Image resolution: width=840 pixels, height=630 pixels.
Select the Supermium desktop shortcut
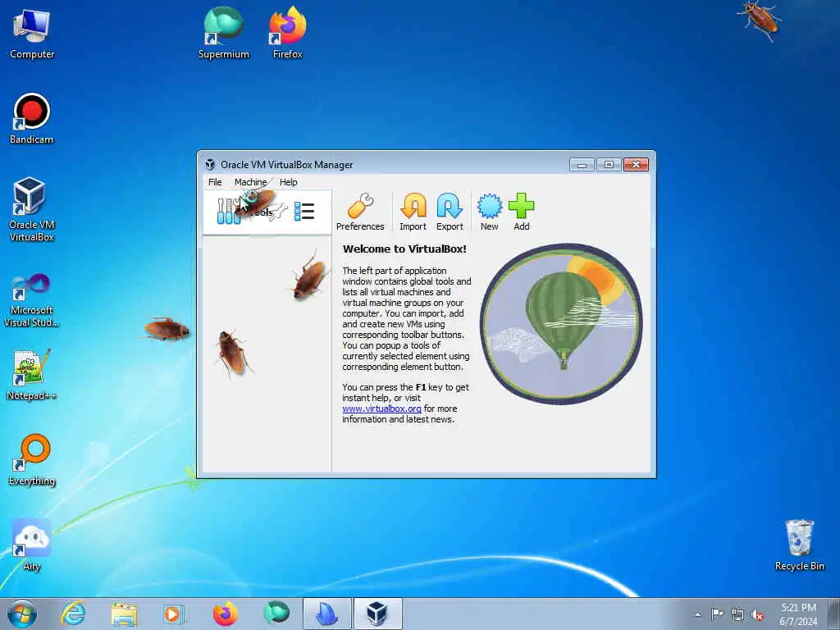pyautogui.click(x=223, y=32)
